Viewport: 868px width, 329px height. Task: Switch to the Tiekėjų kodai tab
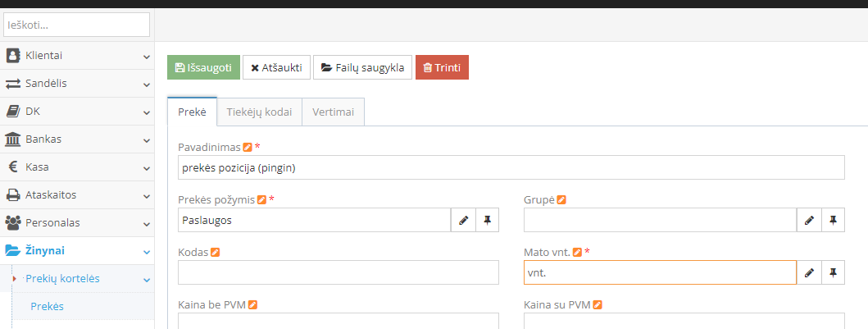point(259,112)
